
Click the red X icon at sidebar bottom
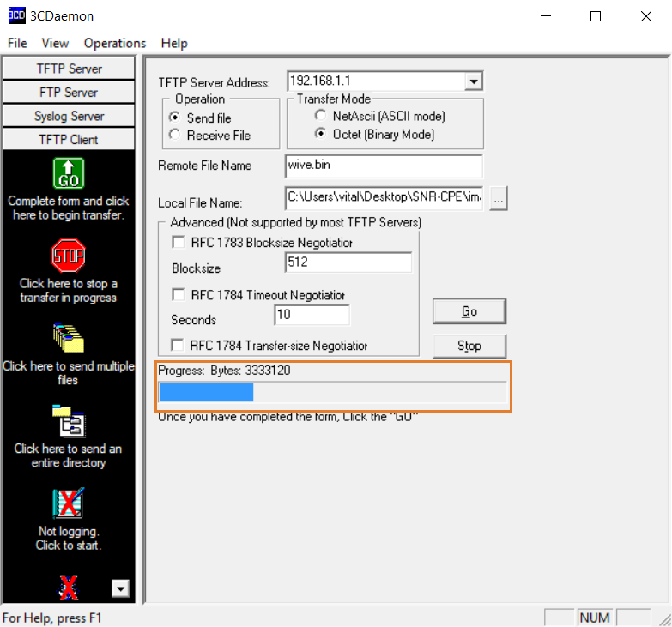69,587
